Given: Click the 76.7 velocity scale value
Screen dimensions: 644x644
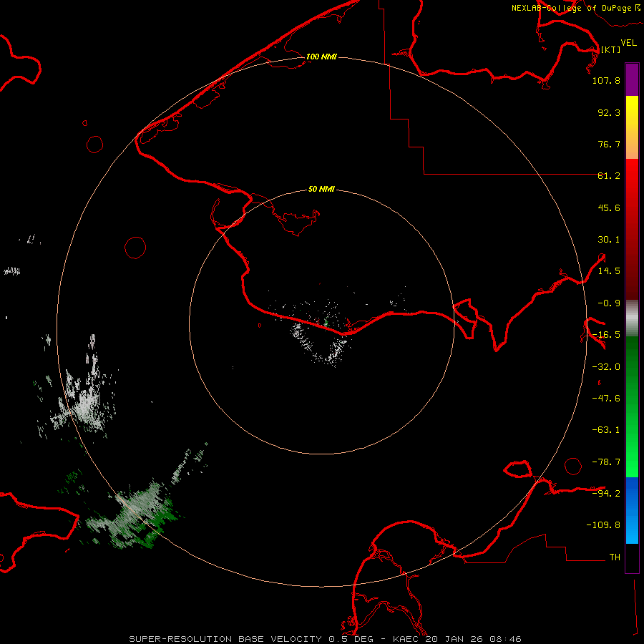Looking at the screenshot, I should 609,144.
